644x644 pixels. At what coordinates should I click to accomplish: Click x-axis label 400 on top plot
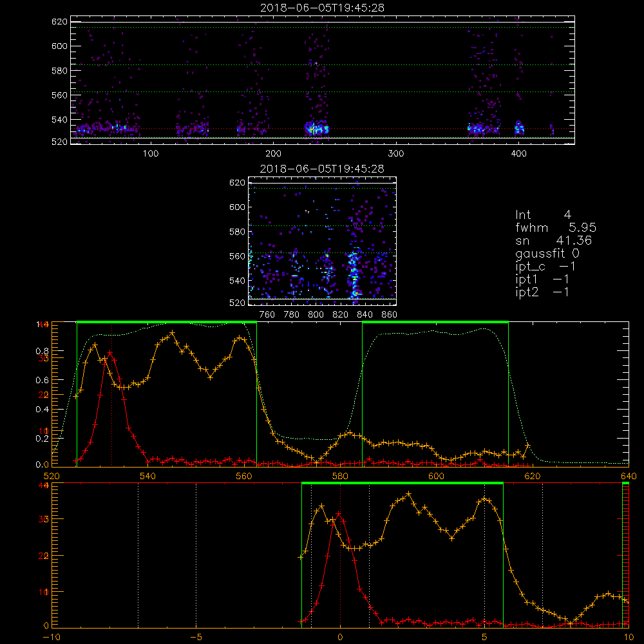(518, 154)
